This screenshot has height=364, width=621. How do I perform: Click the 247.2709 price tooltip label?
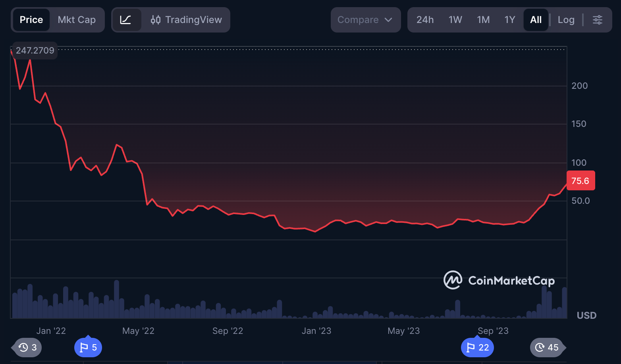coord(35,50)
